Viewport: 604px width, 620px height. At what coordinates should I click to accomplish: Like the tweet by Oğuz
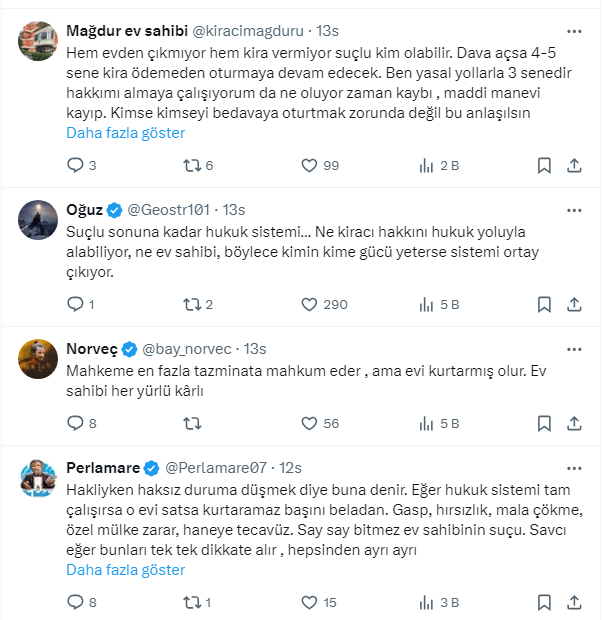point(310,304)
